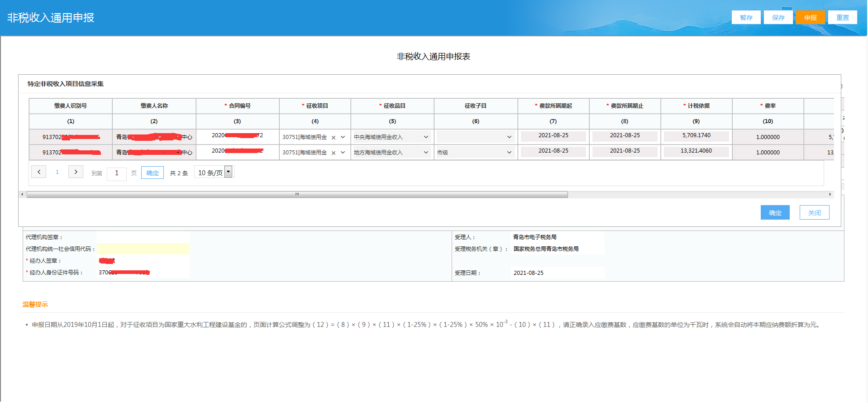Screen dimensions: 868x403
Task: Open 征收项目 dropdown in first row
Action: click(343, 137)
